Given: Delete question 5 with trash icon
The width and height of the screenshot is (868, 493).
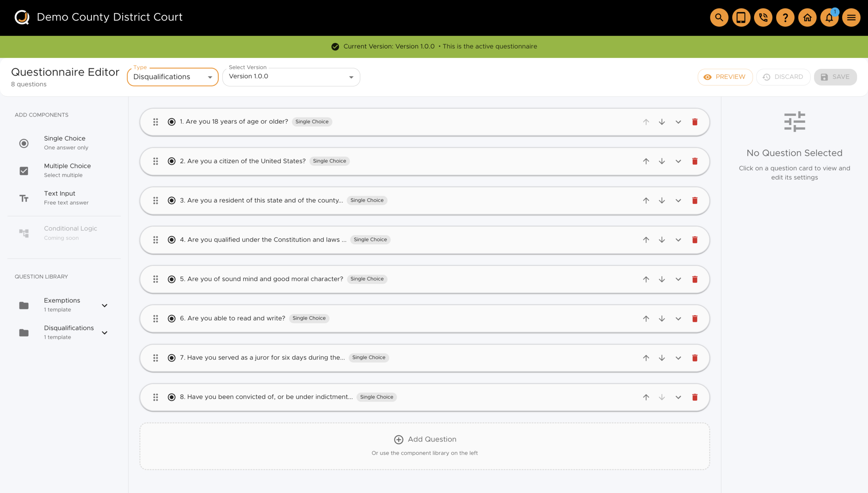Looking at the screenshot, I should (x=694, y=279).
